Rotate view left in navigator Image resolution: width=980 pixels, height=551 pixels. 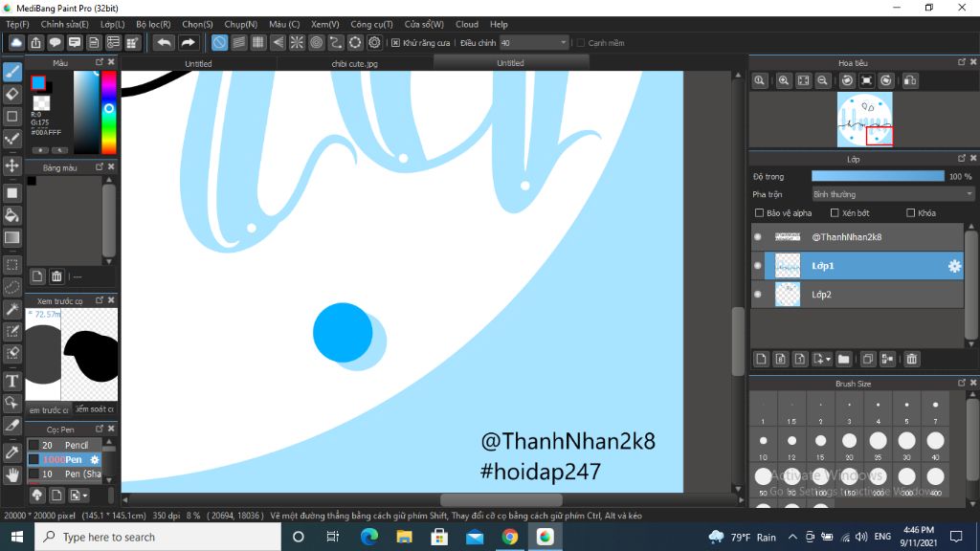click(x=847, y=80)
